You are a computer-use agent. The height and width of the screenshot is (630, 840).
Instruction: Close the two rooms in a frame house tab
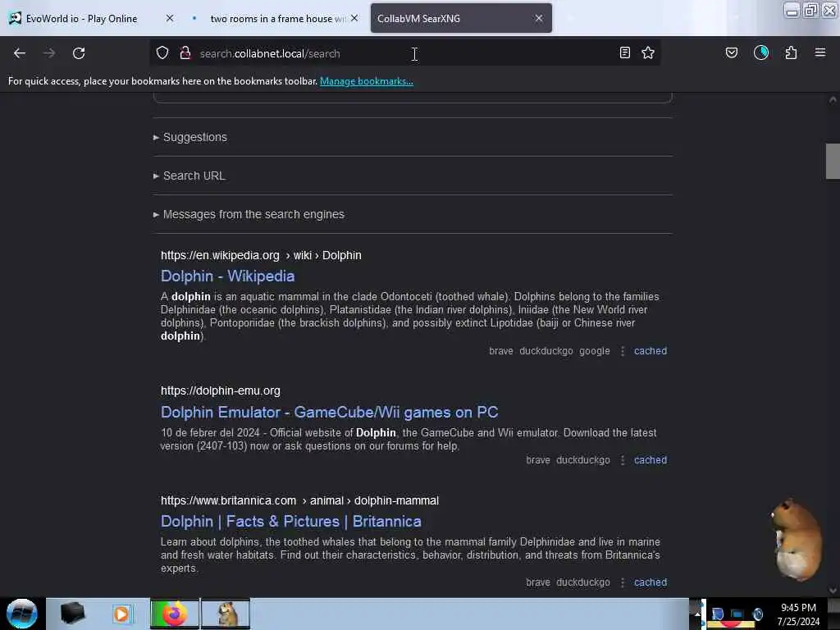(354, 18)
